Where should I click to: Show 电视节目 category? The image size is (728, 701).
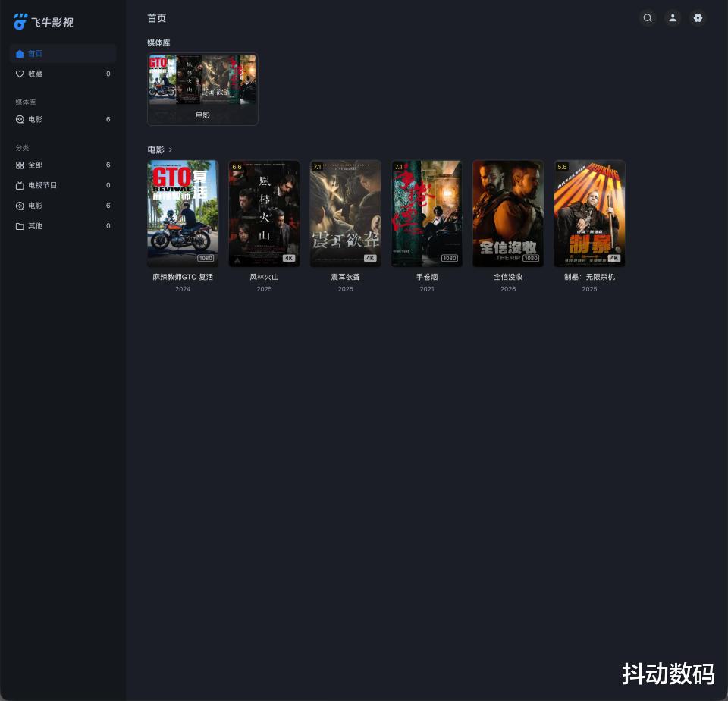tap(63, 185)
